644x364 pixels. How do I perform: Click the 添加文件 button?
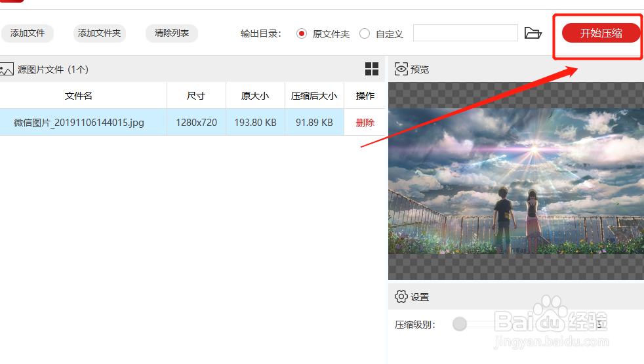tap(28, 33)
